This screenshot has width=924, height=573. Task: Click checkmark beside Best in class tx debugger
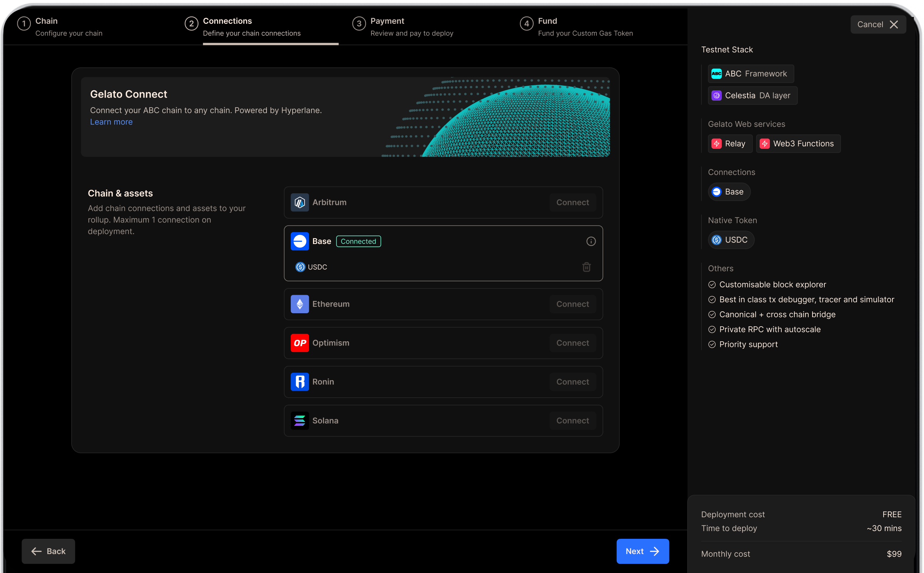712,299
